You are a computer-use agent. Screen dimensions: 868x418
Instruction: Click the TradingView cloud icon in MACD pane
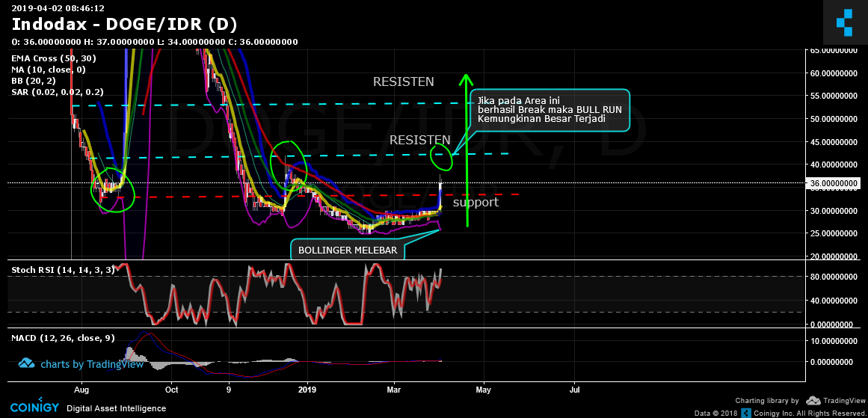pyautogui.click(x=27, y=363)
